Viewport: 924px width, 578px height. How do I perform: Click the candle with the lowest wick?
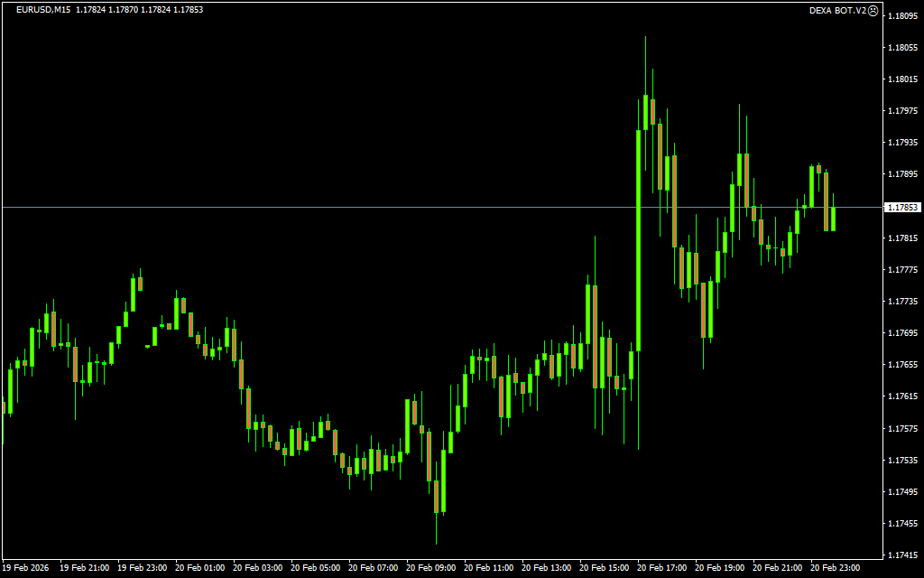(x=437, y=497)
